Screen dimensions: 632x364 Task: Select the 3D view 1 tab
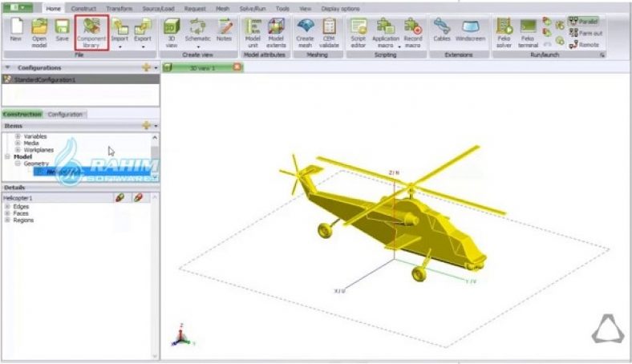pyautogui.click(x=202, y=68)
